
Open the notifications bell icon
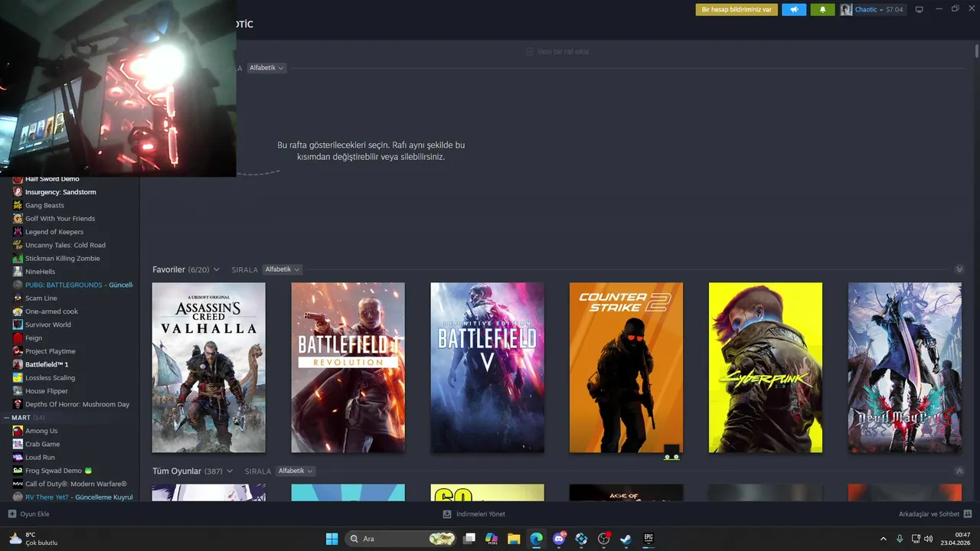[x=822, y=10]
